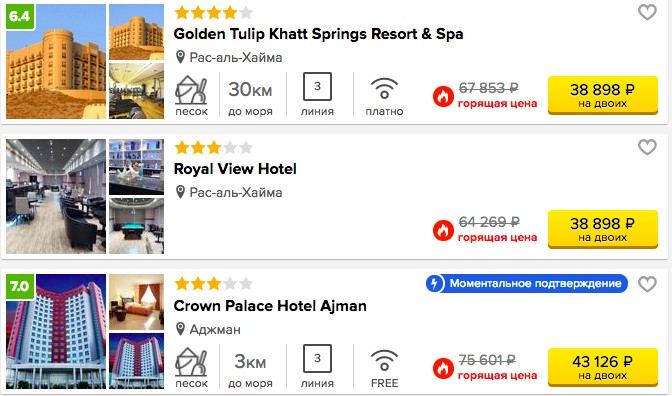The height and width of the screenshot is (396, 672).
Task: Open the main photo of Golden Tulip building
Action: [x=56, y=61]
